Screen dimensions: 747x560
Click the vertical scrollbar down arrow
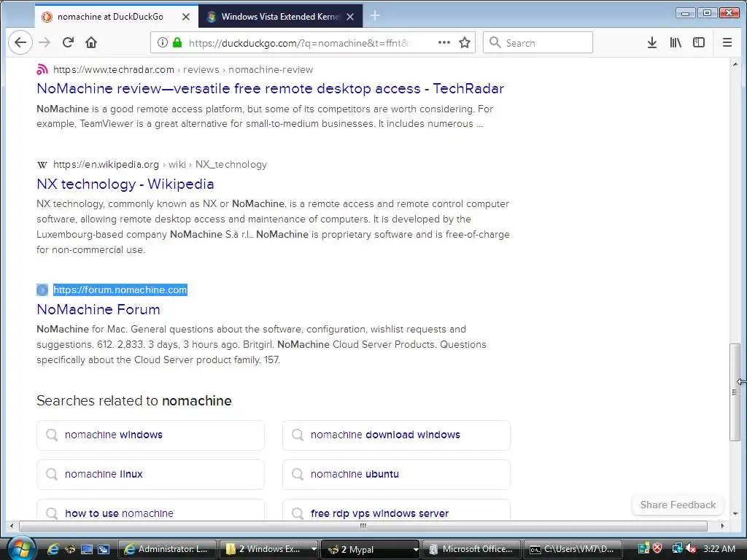[735, 514]
